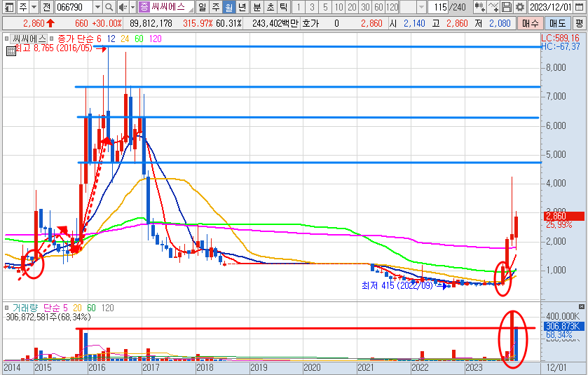The height and width of the screenshot is (375, 588).
Task: Close the volume sub-chart panel
Action: click(581, 306)
